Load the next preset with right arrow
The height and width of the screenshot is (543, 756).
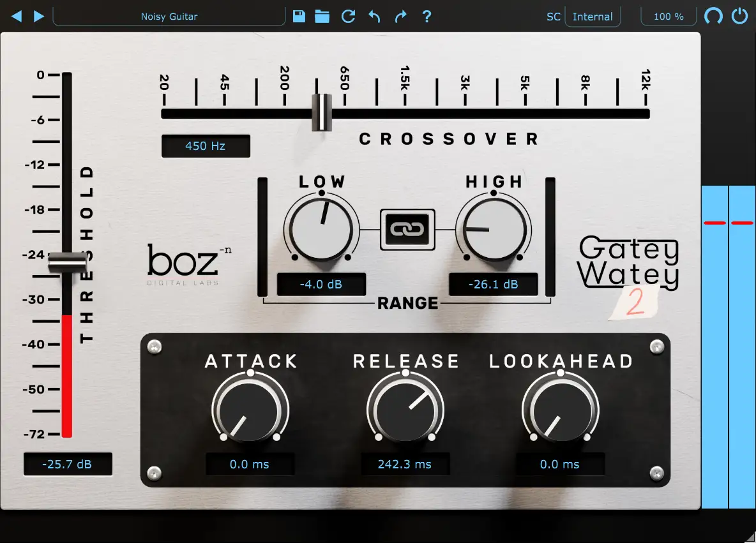pyautogui.click(x=39, y=17)
